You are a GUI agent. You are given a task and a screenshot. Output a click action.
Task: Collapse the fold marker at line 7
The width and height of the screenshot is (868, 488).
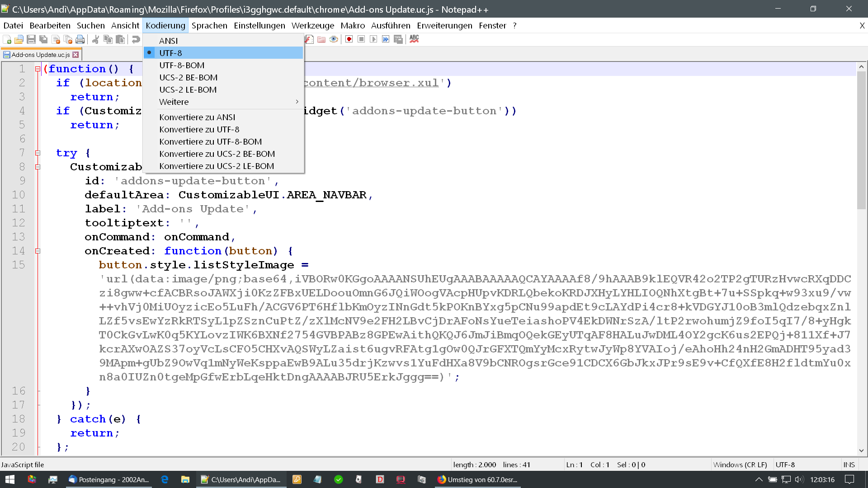pyautogui.click(x=38, y=153)
